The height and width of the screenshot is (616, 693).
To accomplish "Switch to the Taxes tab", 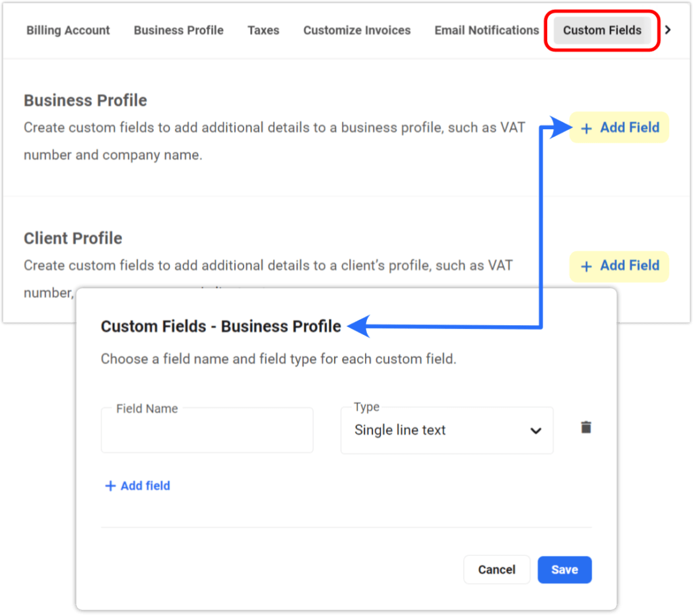I will point(263,30).
